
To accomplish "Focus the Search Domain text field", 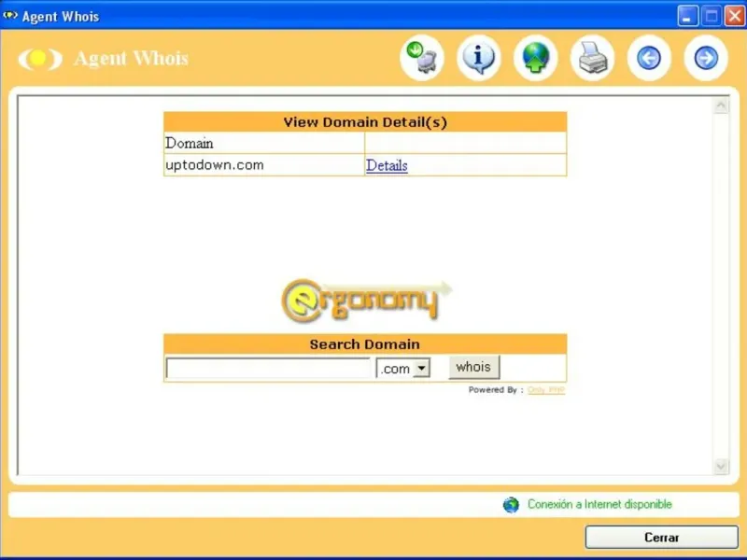I will (268, 368).
